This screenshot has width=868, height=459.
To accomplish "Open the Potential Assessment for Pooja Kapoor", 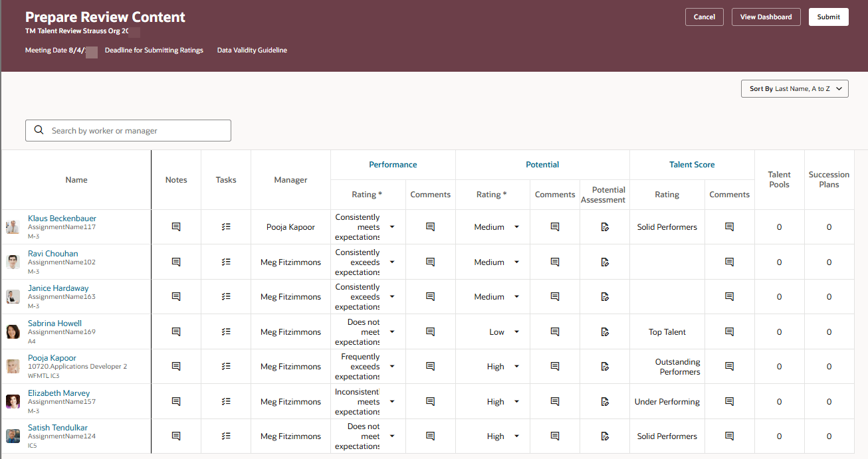I will 605,366.
